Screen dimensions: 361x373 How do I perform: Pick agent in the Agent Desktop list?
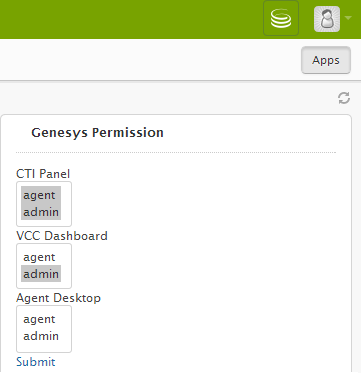(41, 319)
